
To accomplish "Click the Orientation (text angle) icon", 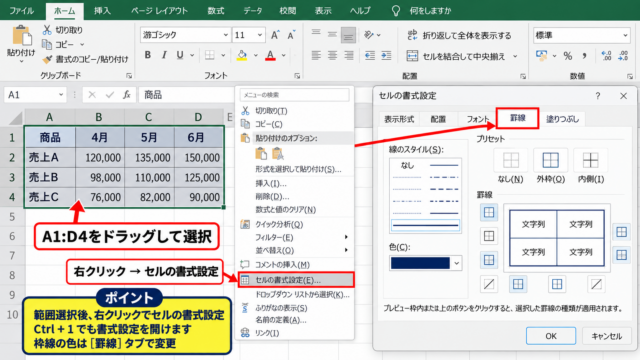I will (x=369, y=35).
